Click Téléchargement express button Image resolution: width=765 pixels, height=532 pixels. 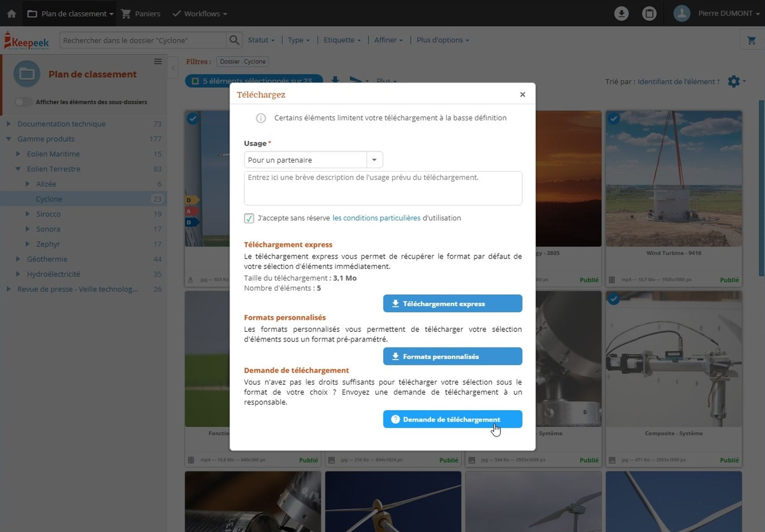pos(452,303)
